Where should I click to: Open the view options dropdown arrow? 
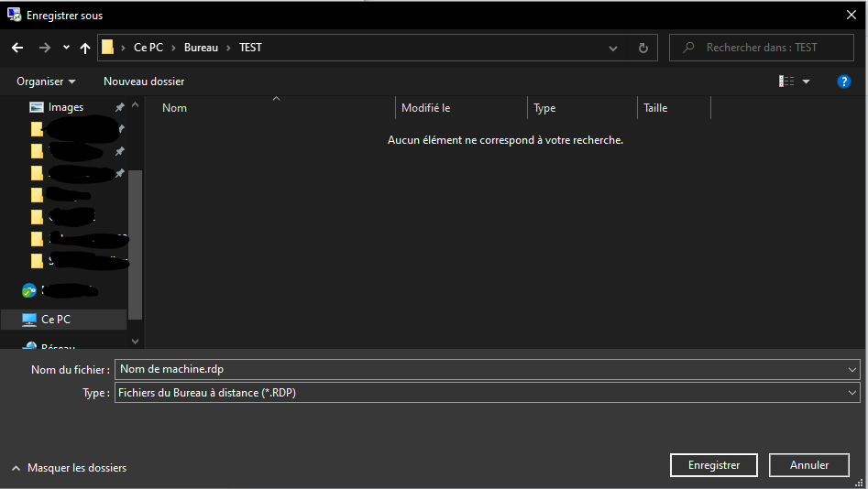pyautogui.click(x=807, y=81)
